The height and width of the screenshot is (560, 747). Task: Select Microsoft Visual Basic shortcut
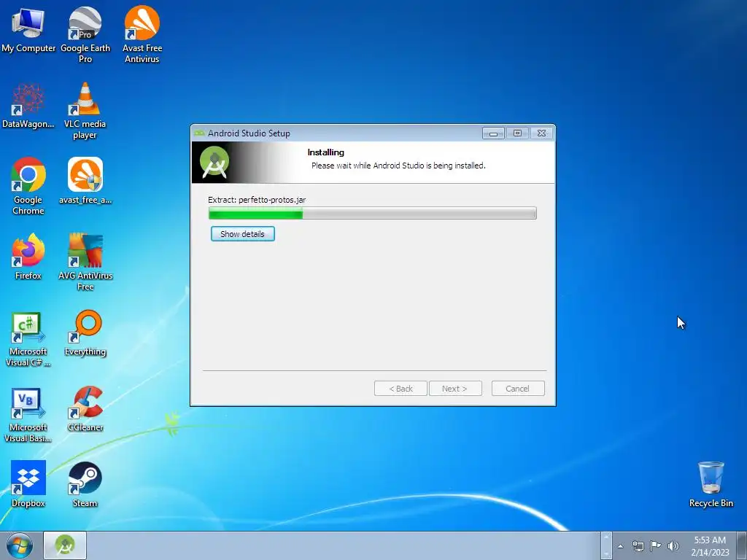pos(28,415)
